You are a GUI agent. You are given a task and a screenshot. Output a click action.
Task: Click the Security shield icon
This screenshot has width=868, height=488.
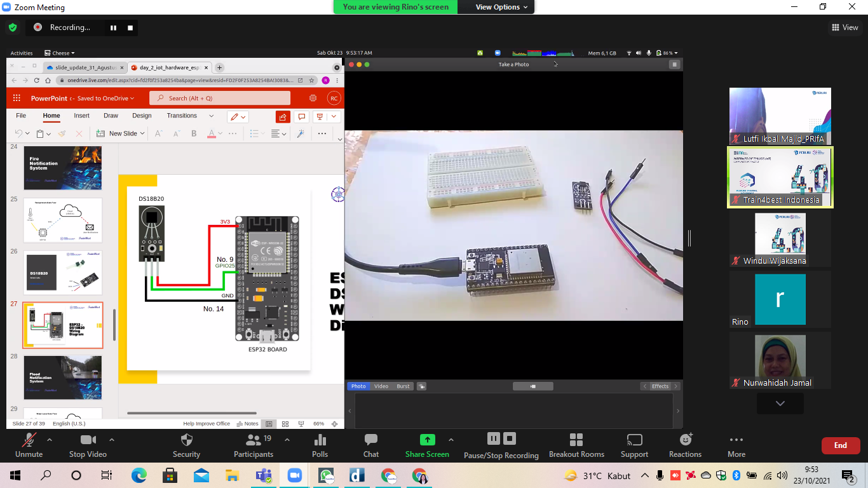(186, 445)
